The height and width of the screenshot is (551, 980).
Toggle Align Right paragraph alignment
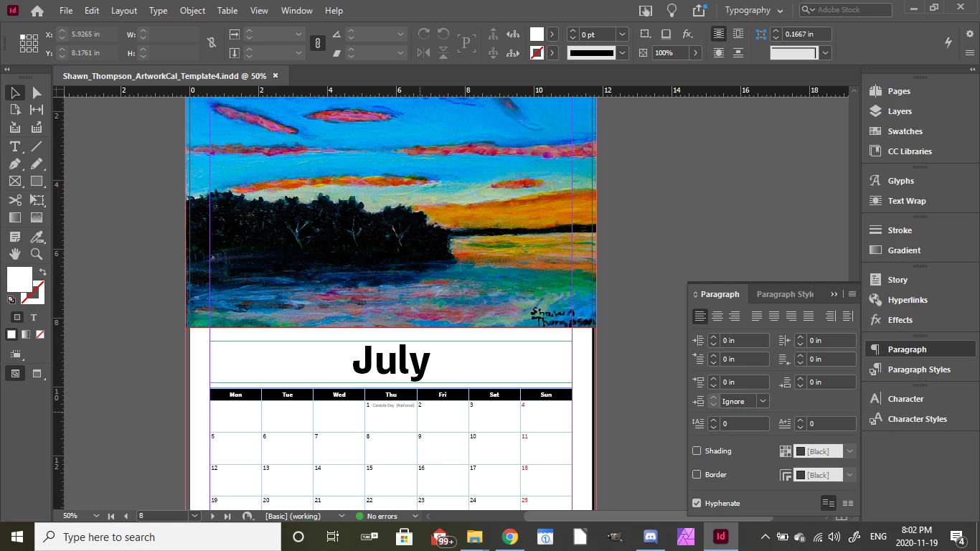pos(734,316)
